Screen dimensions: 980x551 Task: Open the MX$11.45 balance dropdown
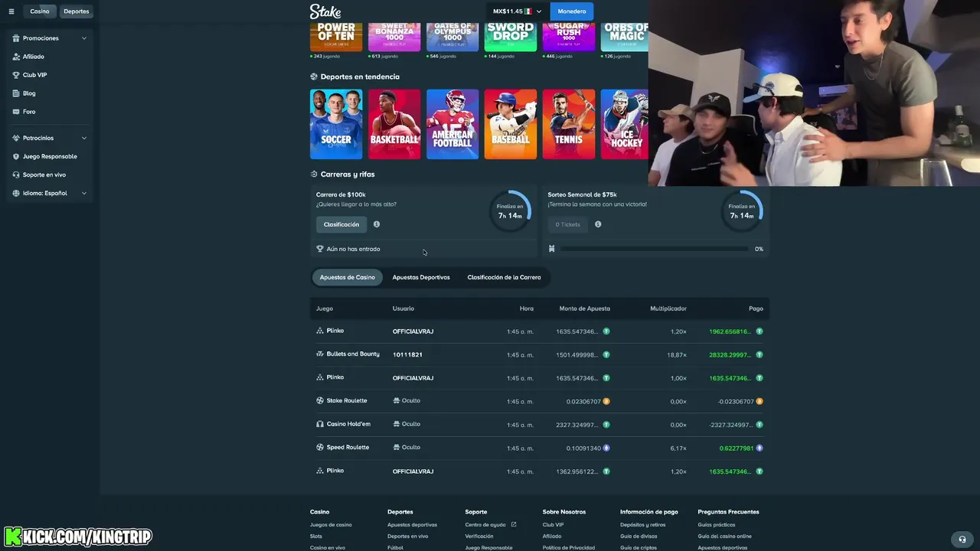(518, 11)
